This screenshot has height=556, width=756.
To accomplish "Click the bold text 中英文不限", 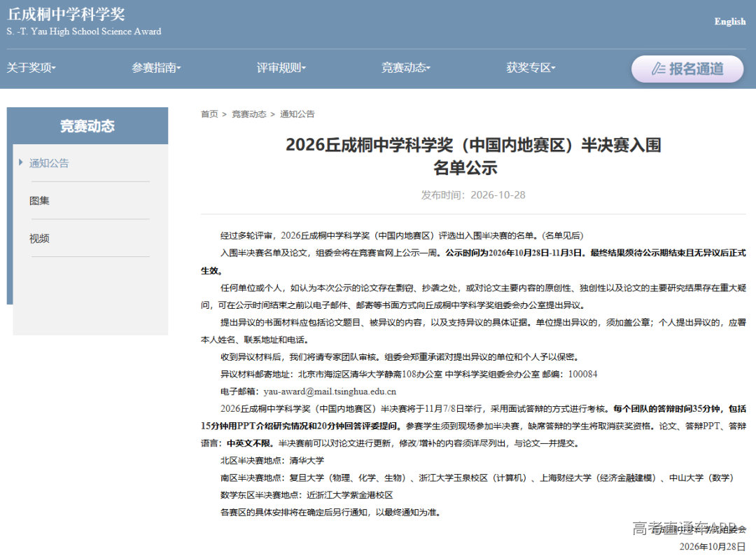I will point(250,443).
